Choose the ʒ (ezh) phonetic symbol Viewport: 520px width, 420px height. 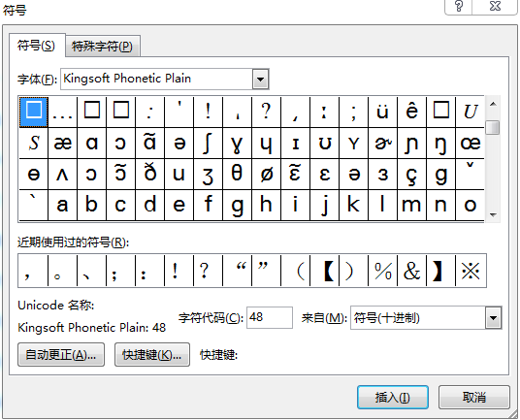[x=208, y=174]
